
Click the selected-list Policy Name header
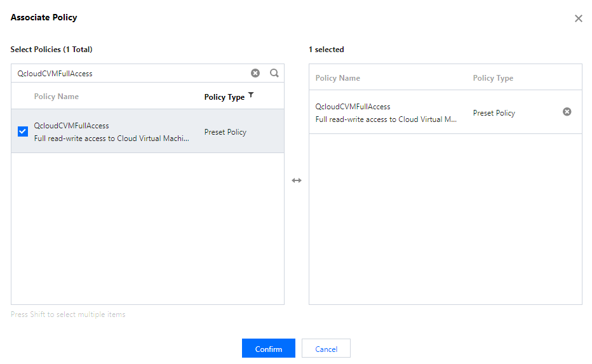pyautogui.click(x=337, y=78)
